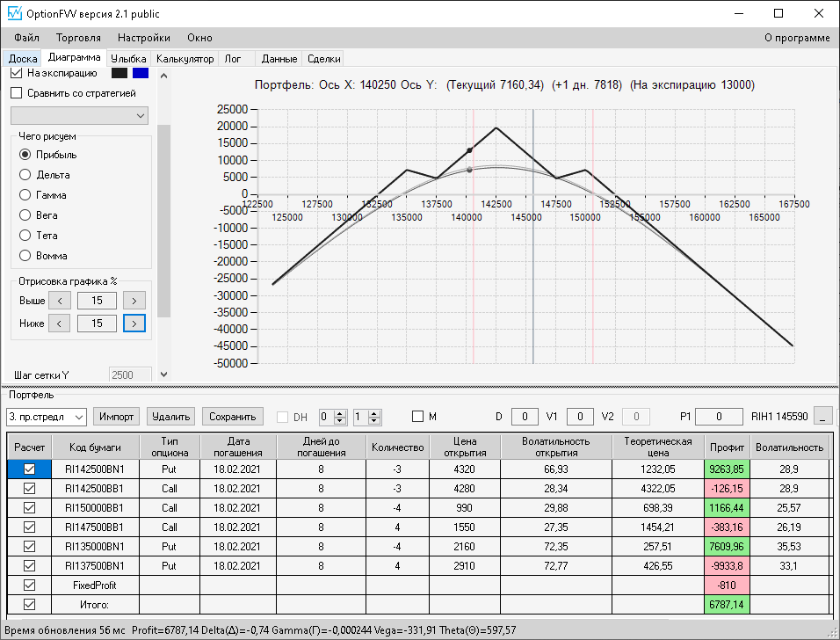
Task: Switch to the Доска tab
Action: point(23,58)
